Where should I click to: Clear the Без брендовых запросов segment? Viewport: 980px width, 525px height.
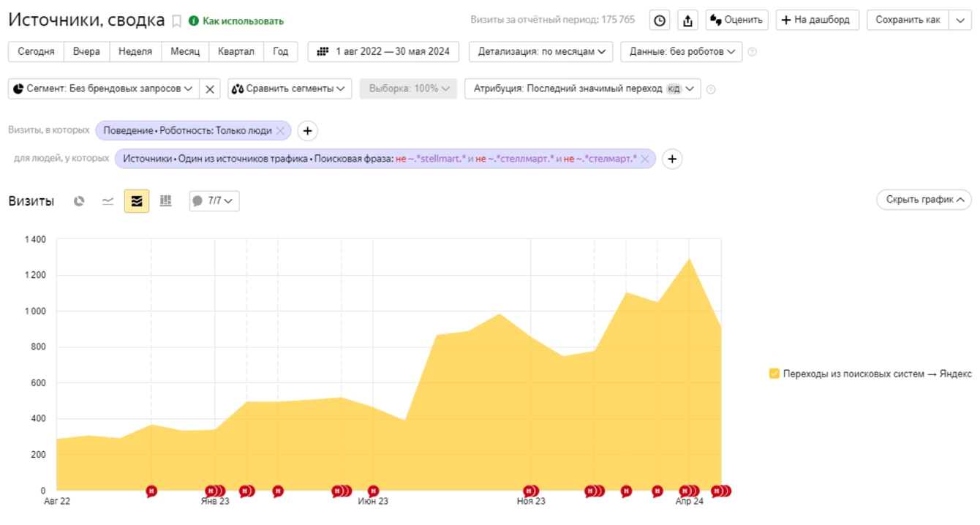coord(210,89)
